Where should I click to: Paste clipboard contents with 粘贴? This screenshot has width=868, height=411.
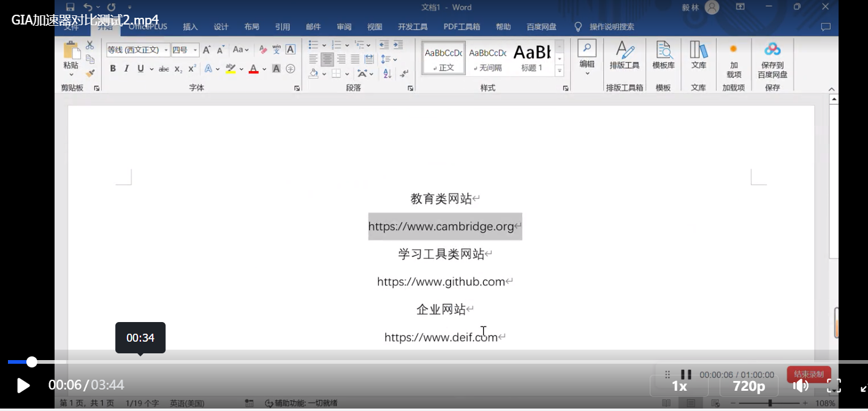pyautogui.click(x=71, y=58)
